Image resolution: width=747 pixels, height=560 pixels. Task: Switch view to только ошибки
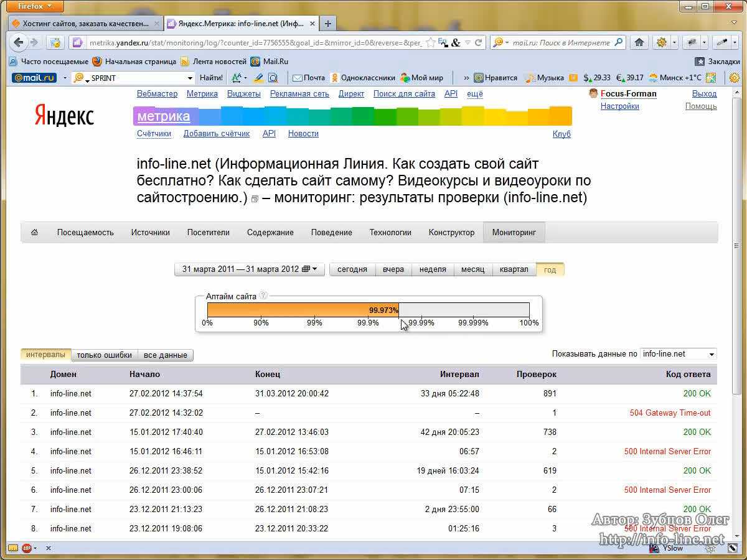coord(104,355)
